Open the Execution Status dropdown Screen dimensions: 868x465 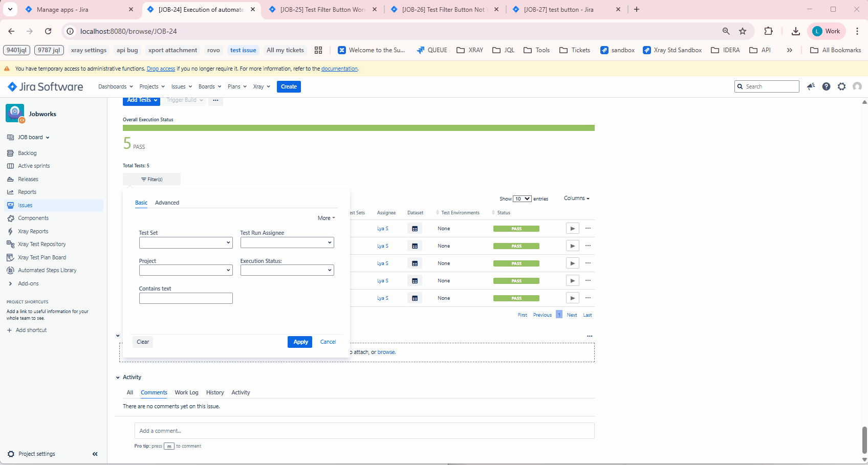(287, 270)
